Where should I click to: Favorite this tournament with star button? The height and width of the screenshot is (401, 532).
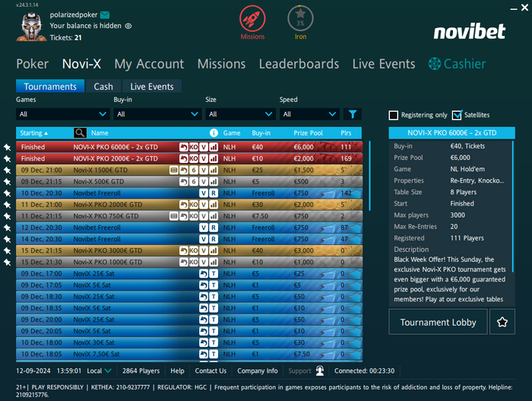[502, 322]
